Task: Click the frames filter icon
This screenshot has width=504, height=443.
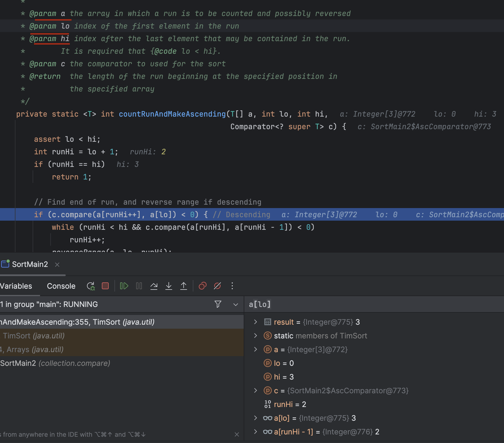Action: (218, 304)
